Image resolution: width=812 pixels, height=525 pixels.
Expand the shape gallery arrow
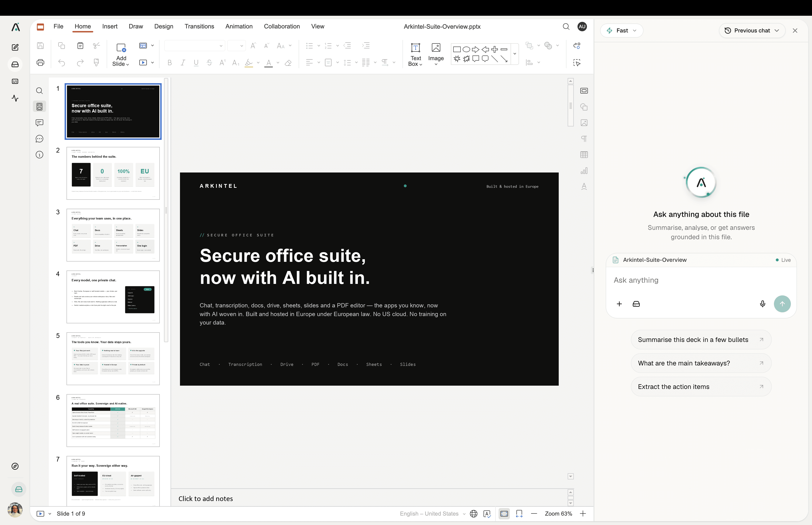515,54
